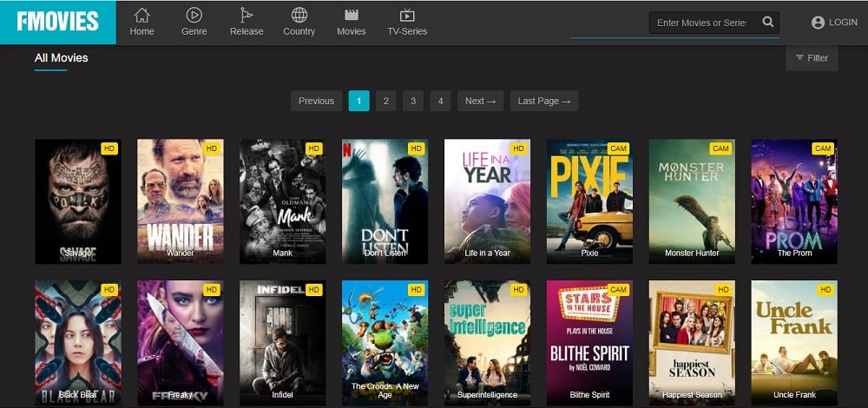Click the Home house icon
This screenshot has width=868, height=408.
(x=142, y=15)
